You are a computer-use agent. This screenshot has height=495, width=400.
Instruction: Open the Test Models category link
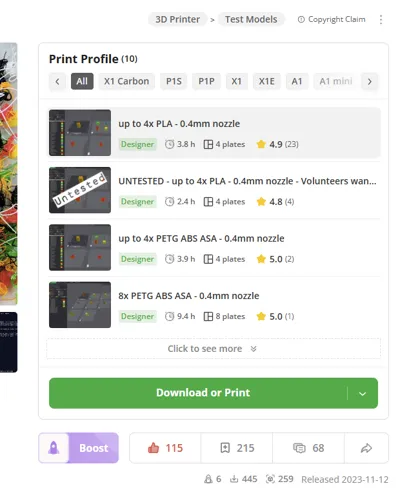[251, 19]
